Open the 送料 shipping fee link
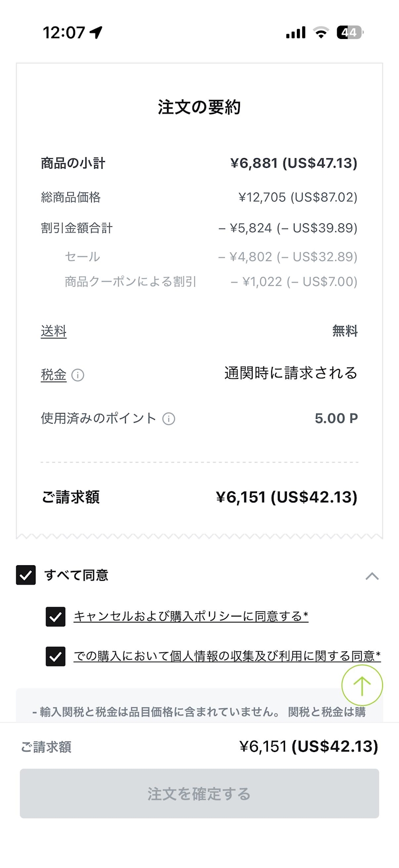 [54, 331]
